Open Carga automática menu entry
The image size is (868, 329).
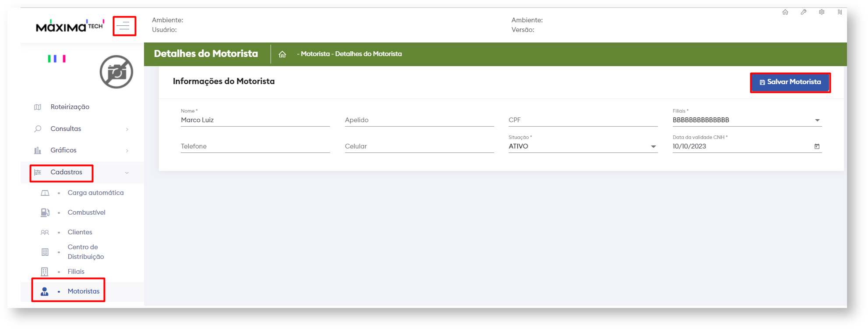(95, 193)
